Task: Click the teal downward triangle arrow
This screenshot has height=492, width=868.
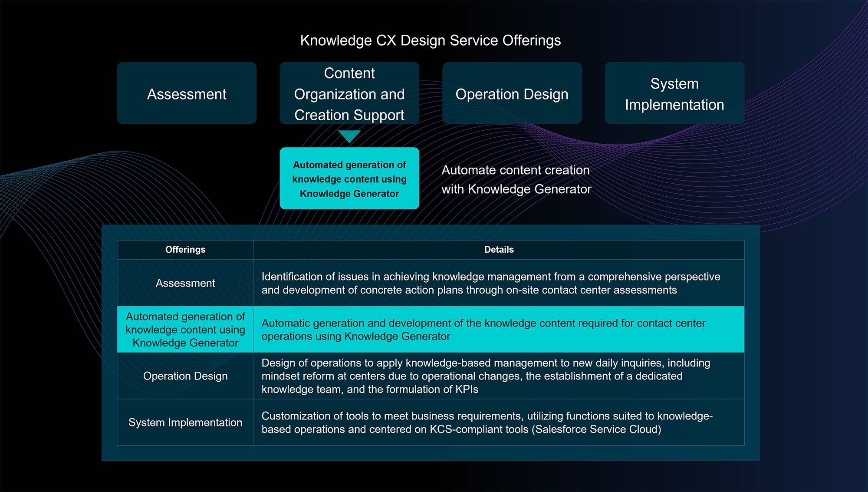Action: 349,136
